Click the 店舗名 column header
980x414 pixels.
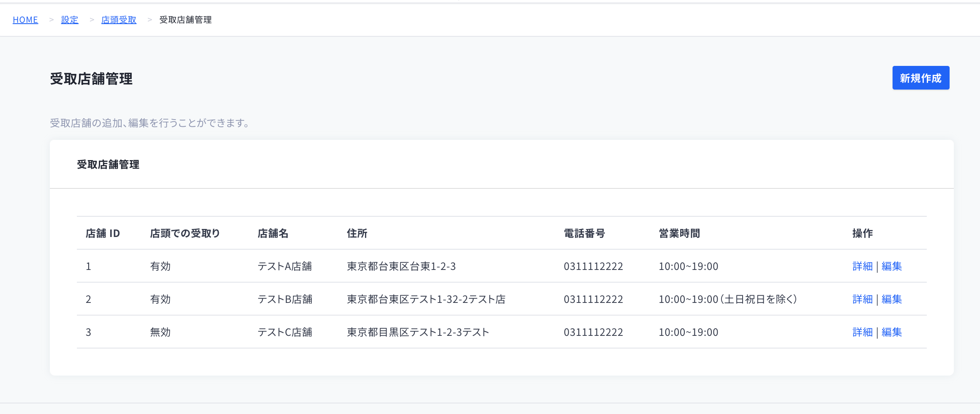(x=273, y=233)
